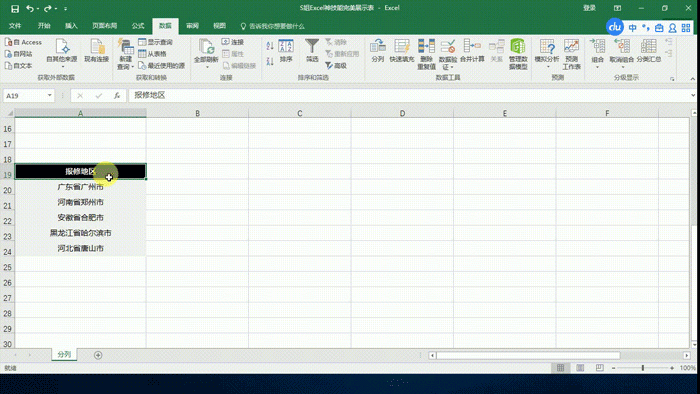Toggle the 筛选 filter funnel
The height and width of the screenshot is (394, 700).
click(312, 50)
